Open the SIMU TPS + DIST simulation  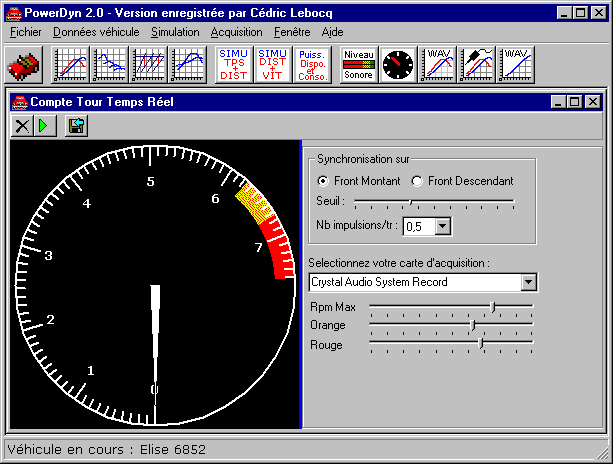click(x=233, y=64)
